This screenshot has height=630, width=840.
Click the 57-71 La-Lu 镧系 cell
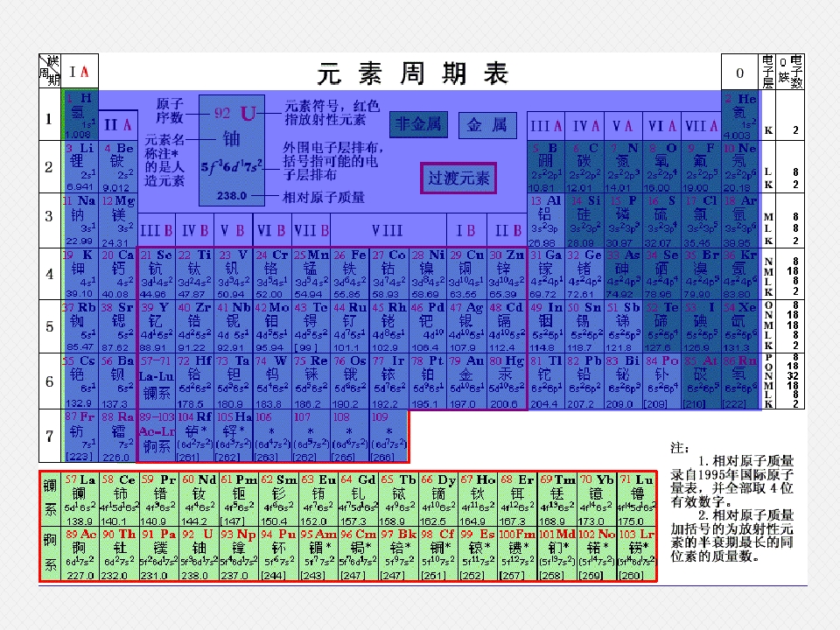click(x=157, y=381)
